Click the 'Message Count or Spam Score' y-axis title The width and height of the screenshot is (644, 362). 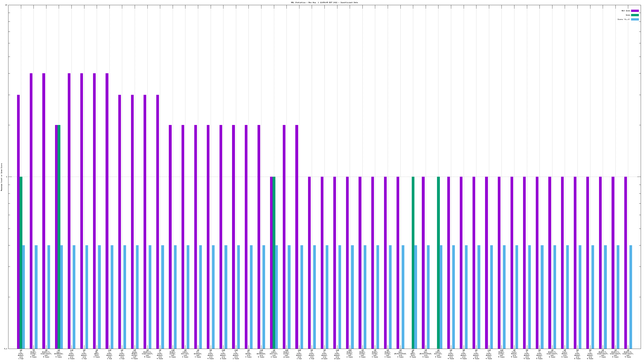(1, 177)
